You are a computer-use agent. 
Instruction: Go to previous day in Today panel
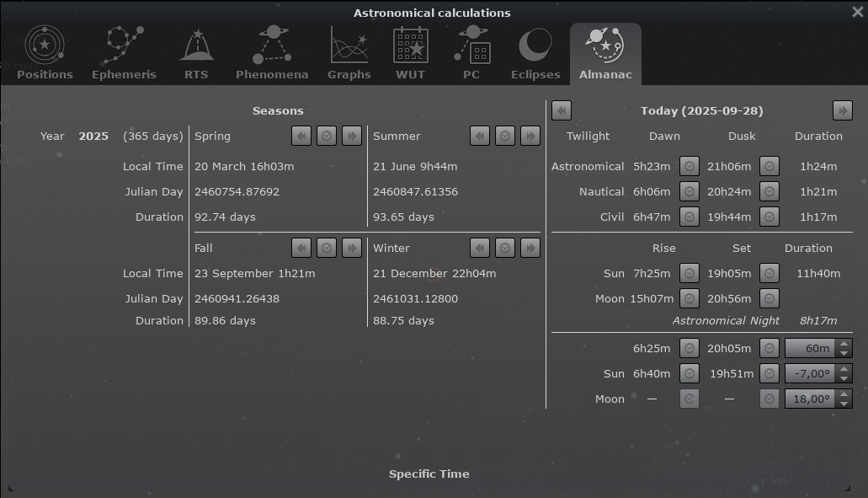click(x=562, y=110)
